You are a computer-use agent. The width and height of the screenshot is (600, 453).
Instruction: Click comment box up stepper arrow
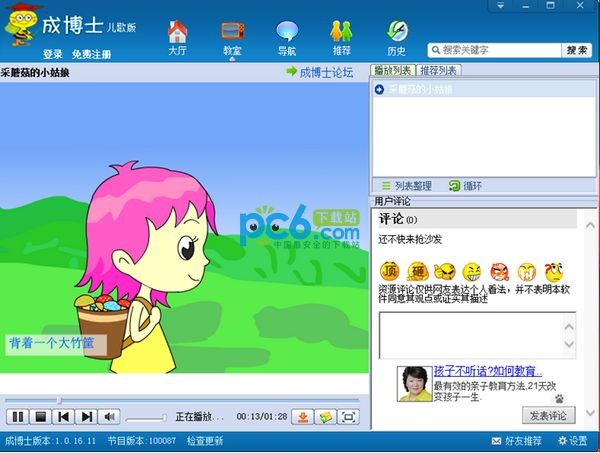tap(569, 327)
